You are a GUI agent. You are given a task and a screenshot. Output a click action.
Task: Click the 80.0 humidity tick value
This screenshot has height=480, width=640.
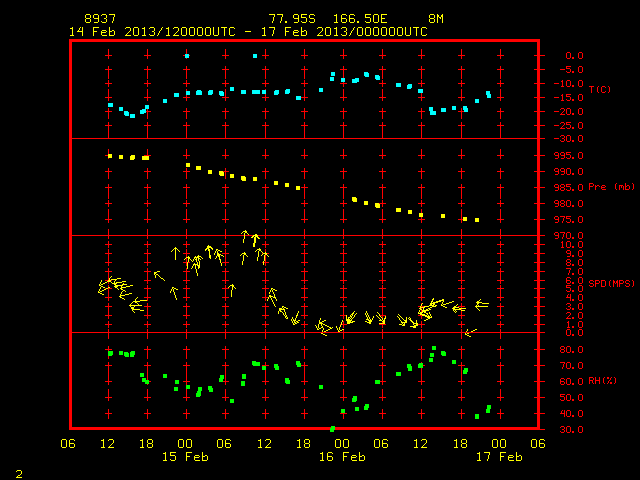(571, 349)
